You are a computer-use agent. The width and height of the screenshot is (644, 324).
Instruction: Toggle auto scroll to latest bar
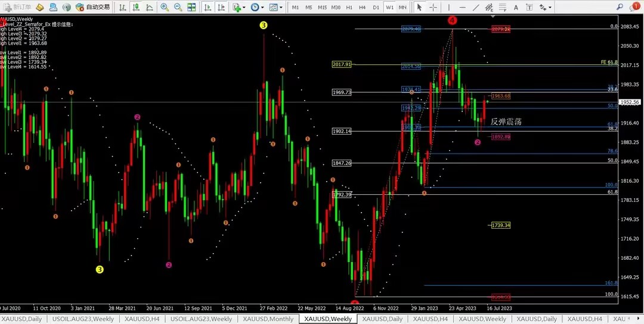tap(208, 7)
